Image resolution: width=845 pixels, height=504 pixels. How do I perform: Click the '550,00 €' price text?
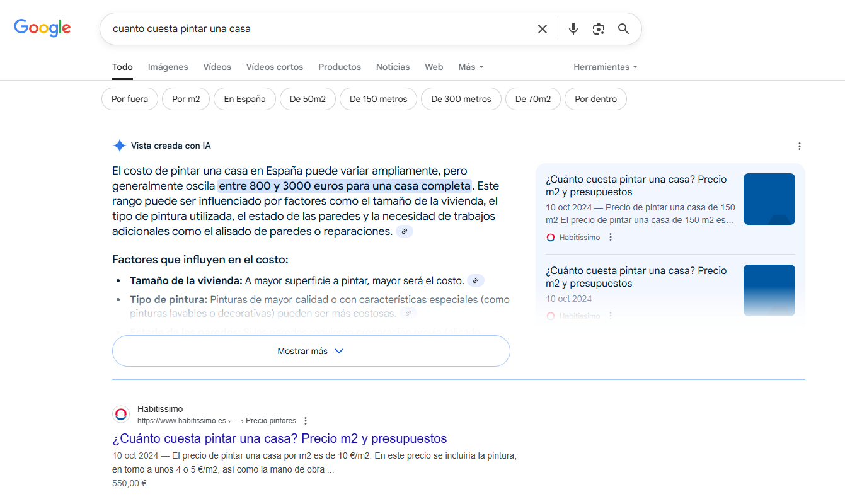click(x=129, y=484)
